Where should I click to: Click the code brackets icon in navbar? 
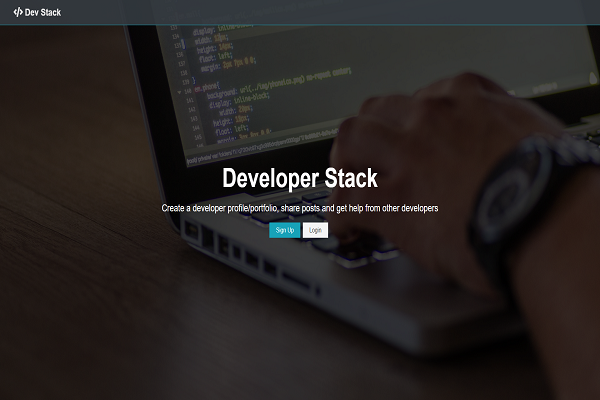tap(18, 12)
